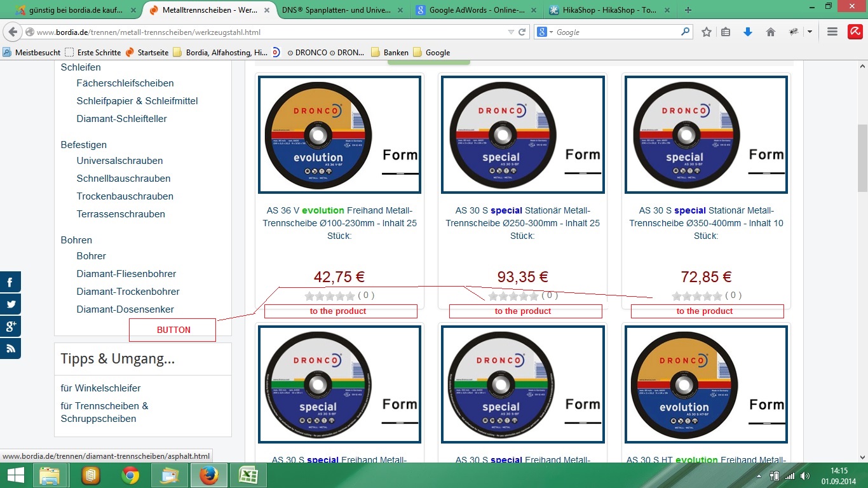Click the rating stars under 93,35 €
This screenshot has height=488, width=868.
(x=513, y=295)
